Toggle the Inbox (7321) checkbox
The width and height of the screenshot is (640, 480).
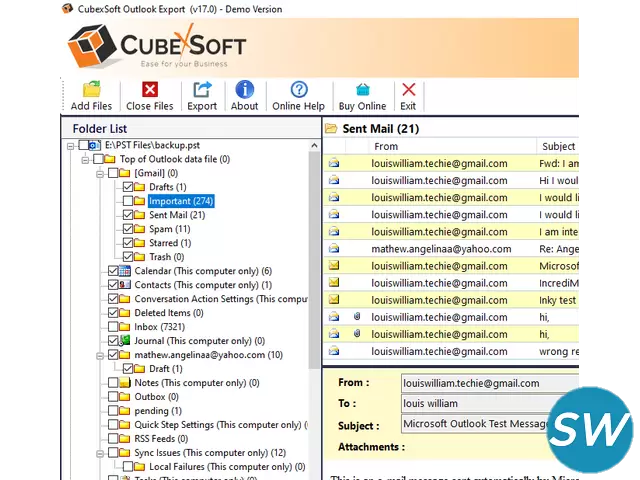pos(113,327)
